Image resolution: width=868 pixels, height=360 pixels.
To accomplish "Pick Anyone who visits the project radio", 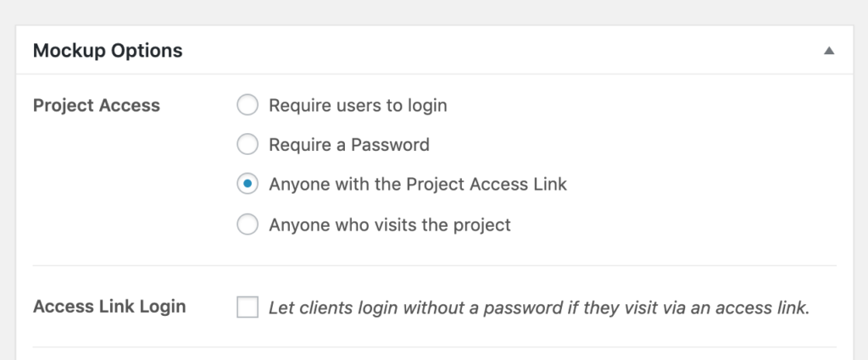I will pyautogui.click(x=248, y=224).
